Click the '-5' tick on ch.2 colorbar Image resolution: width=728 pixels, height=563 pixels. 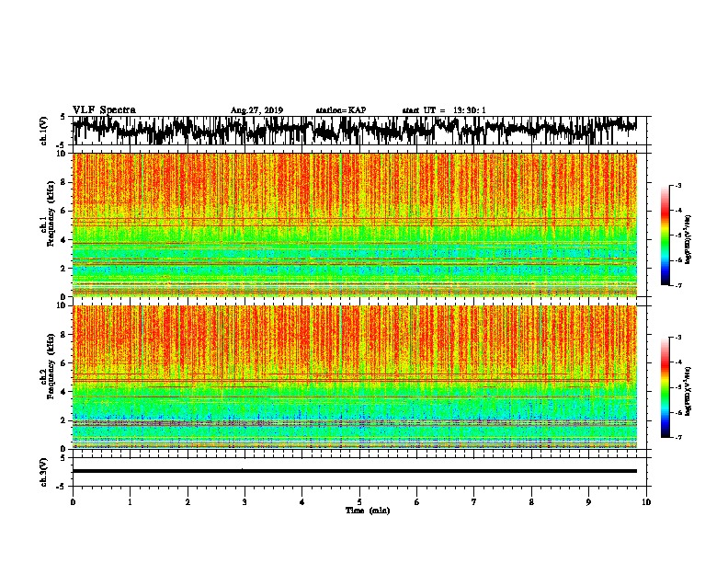pos(677,387)
